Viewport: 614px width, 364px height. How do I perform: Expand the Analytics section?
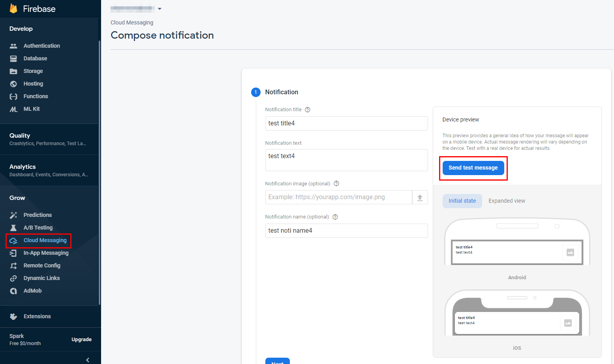tap(49, 170)
